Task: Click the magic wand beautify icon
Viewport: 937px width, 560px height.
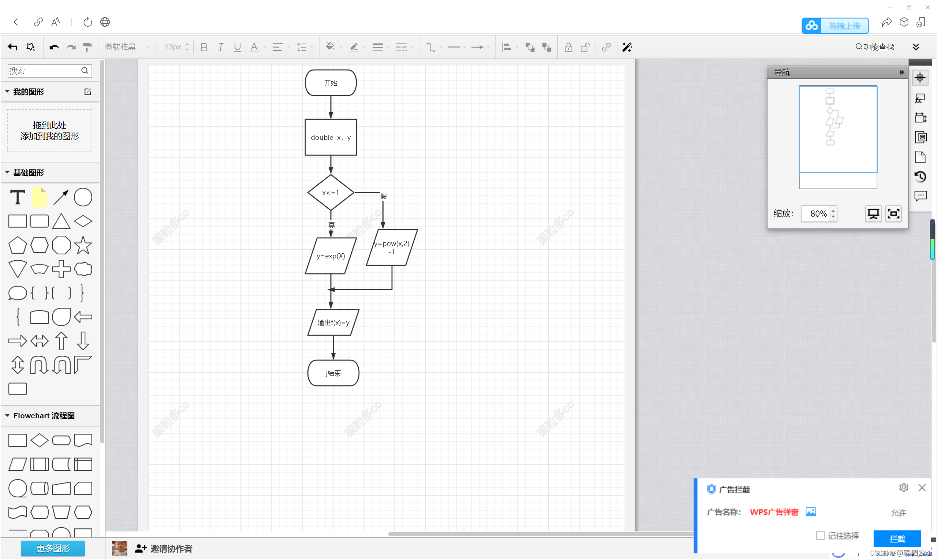Action: [x=628, y=47]
